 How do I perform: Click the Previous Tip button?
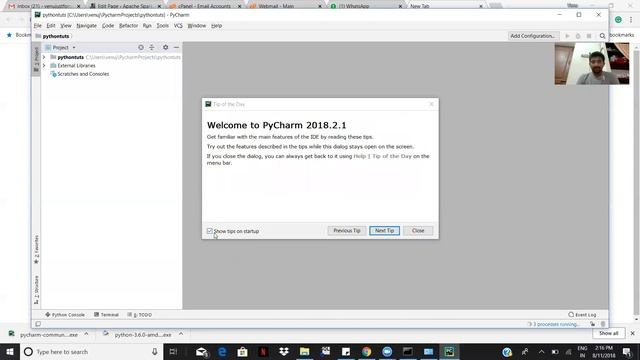pos(347,231)
